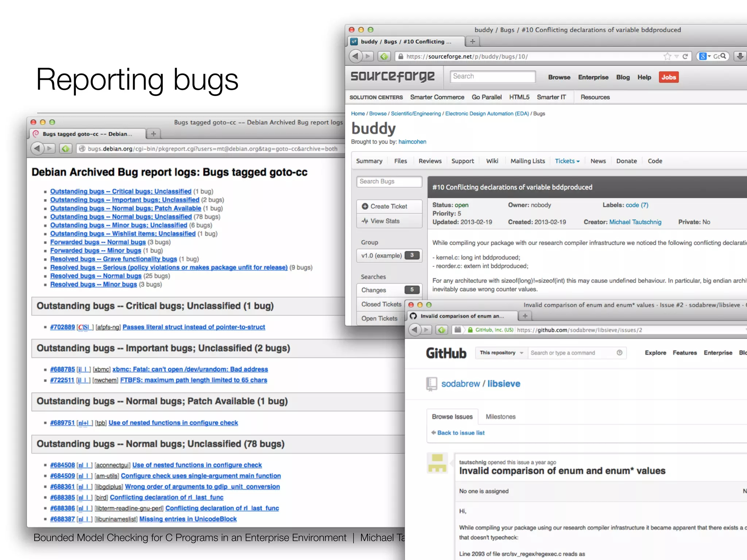Click Search Bugs input field
747x560 pixels.
[x=389, y=182]
